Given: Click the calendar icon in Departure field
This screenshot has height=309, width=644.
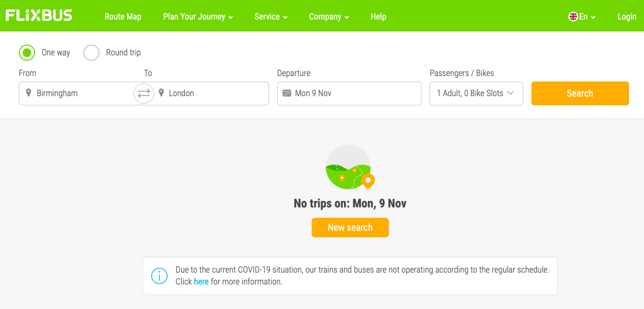Looking at the screenshot, I should (287, 93).
